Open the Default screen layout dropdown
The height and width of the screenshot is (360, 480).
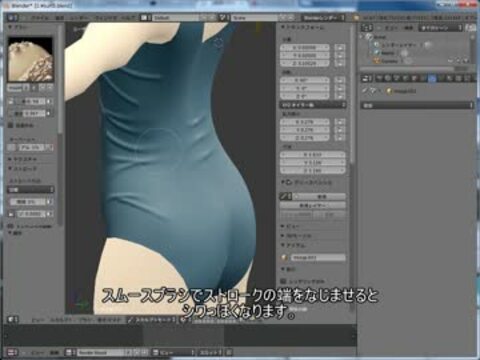pos(177,18)
